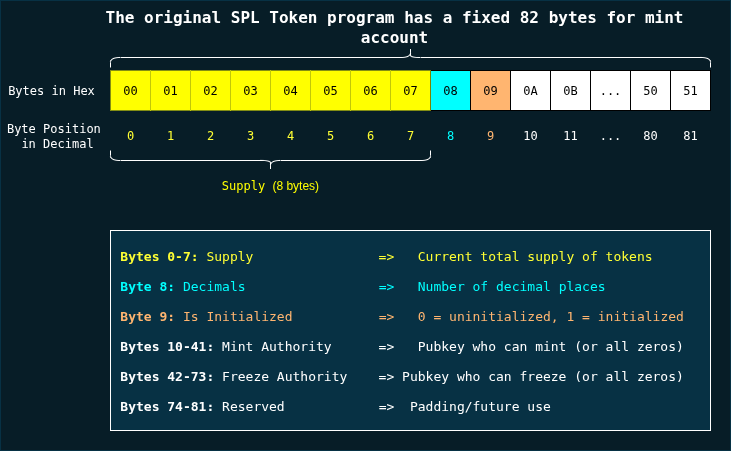
Task: Click the "Byte 9: Is Initialized" legend entry
Action: click(206, 317)
